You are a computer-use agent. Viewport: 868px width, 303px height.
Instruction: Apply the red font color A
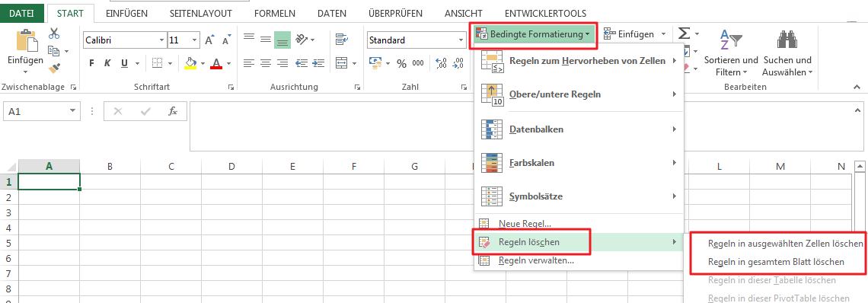tap(216, 63)
